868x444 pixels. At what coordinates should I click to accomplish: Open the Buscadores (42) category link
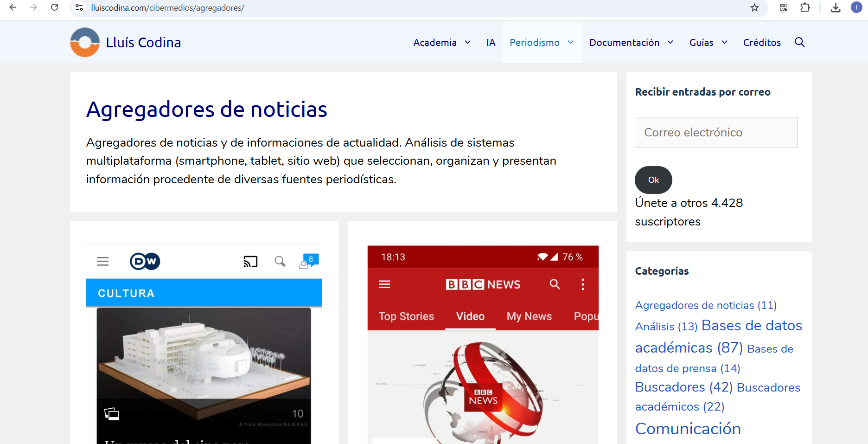pos(683,387)
